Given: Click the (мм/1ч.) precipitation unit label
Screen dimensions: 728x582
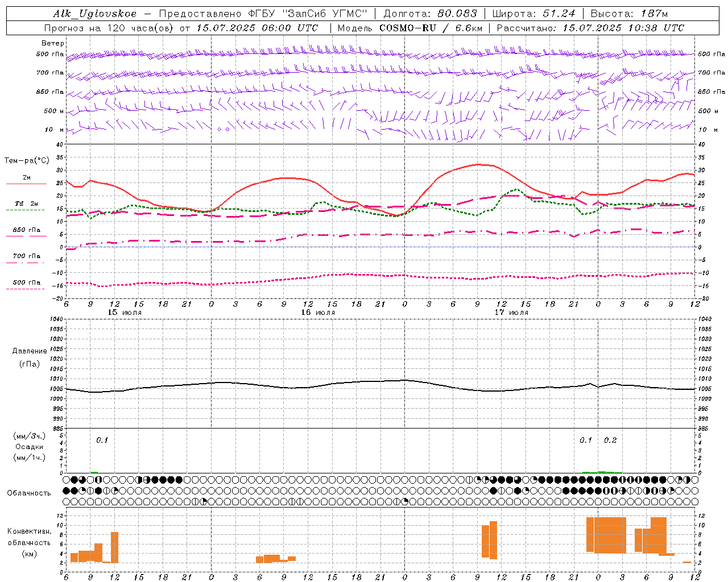Looking at the screenshot, I should click(30, 458).
